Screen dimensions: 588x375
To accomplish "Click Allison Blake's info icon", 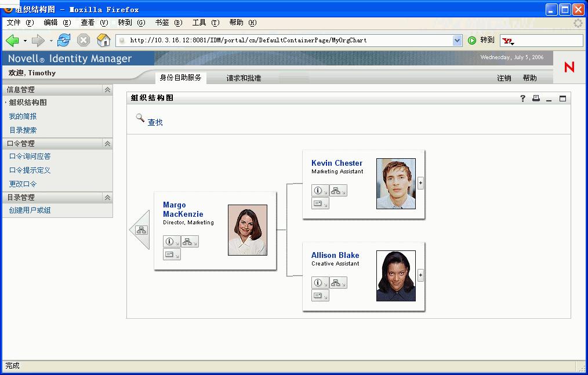I will coord(320,283).
